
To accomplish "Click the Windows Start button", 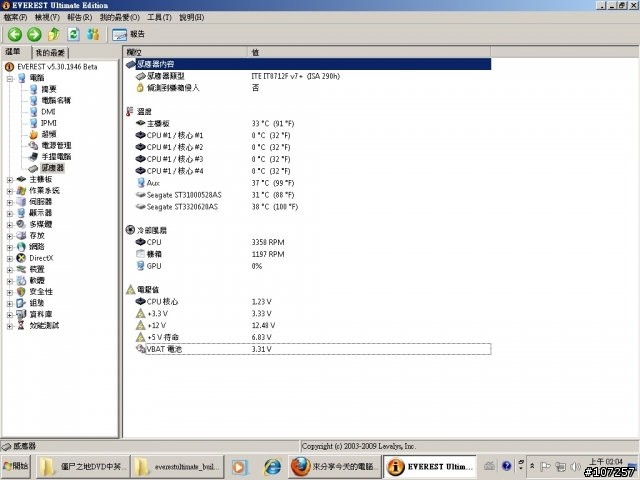I will pos(16,466).
